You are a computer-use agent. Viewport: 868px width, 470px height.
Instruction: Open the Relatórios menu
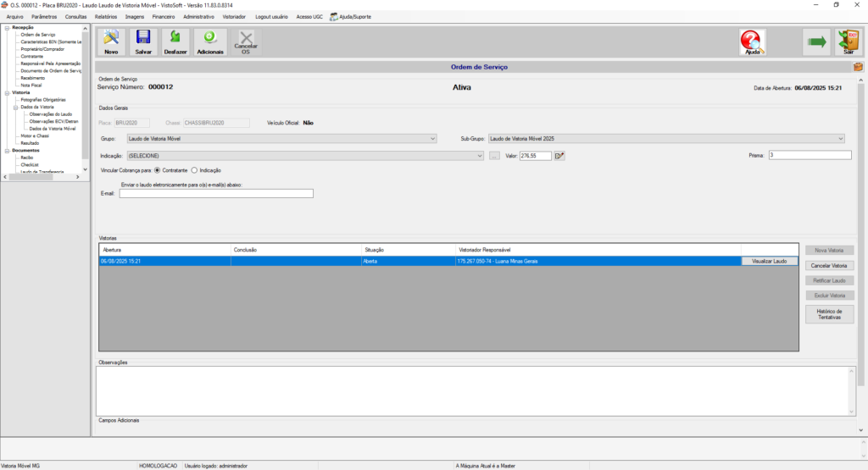point(106,16)
